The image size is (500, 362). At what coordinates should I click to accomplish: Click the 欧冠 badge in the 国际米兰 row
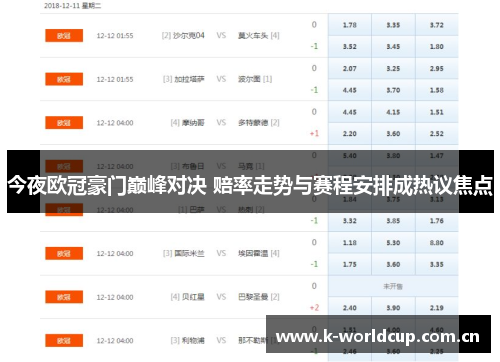64,254
